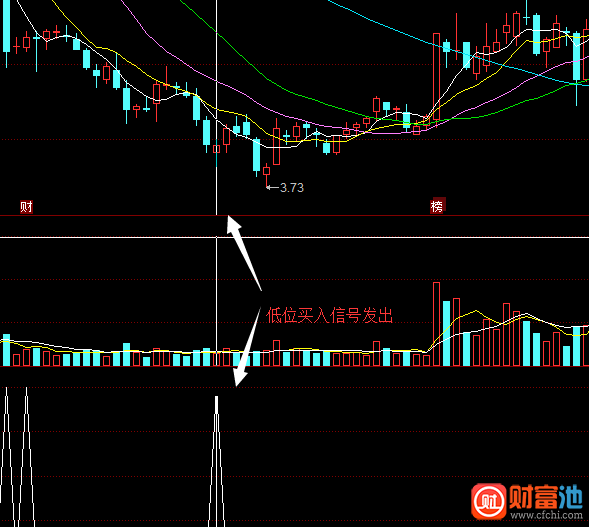Viewport: 589px width, 527px height.
Task: Select the large cyan candle at top-left
Action: click(6, 26)
